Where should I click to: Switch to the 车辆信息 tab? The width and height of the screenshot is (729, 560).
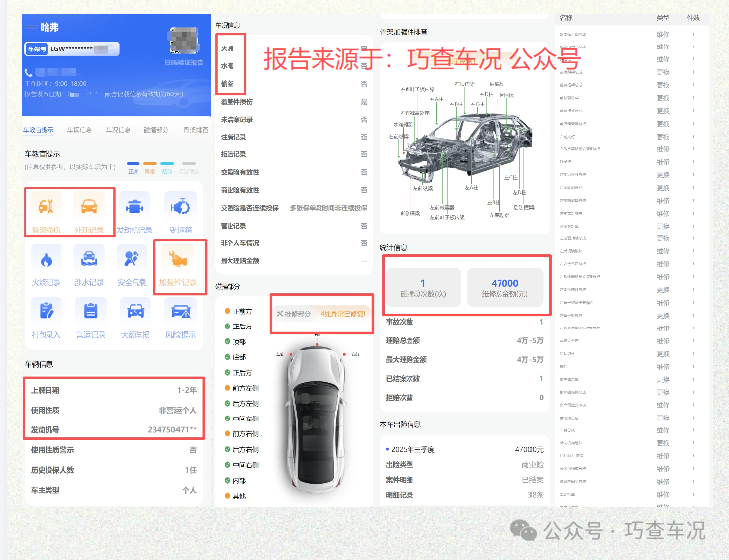(79, 130)
